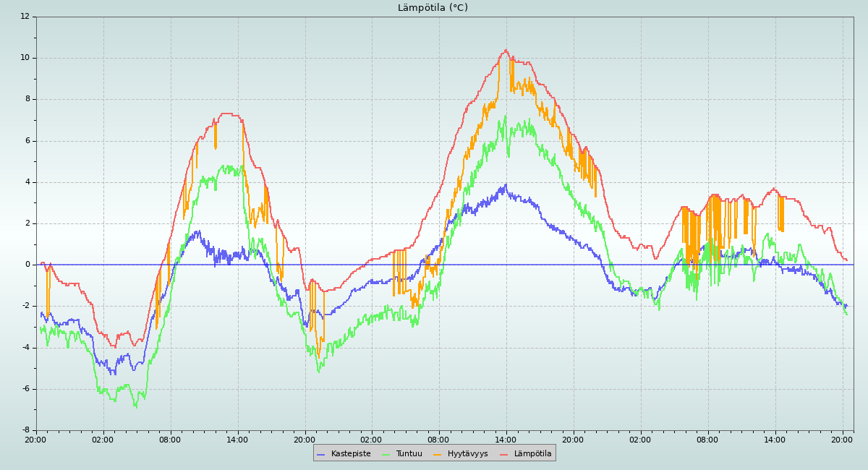Click the green Tuntuu legend line marker

(386, 454)
